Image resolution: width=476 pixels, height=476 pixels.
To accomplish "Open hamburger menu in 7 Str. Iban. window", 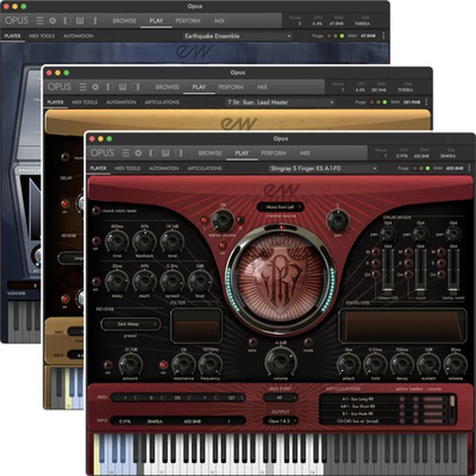I will [x=83, y=87].
